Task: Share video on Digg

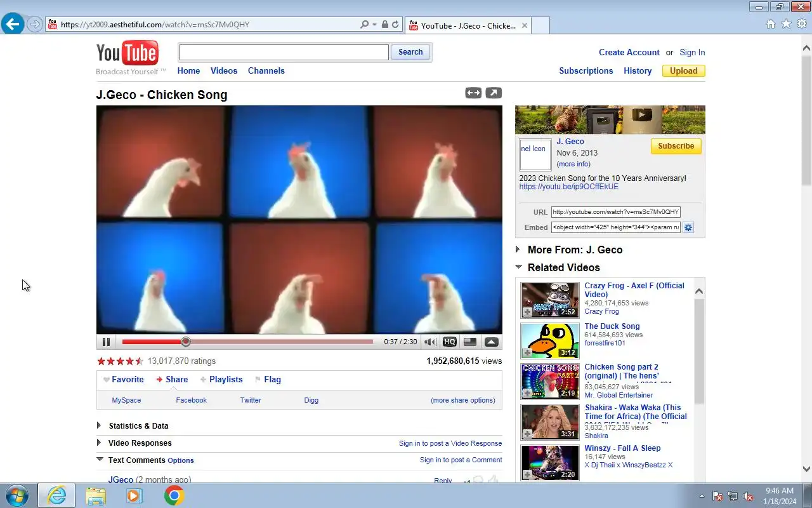Action: coord(311,400)
